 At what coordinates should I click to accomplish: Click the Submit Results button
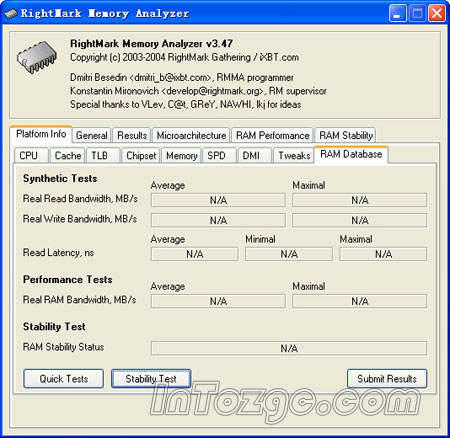[x=387, y=379]
